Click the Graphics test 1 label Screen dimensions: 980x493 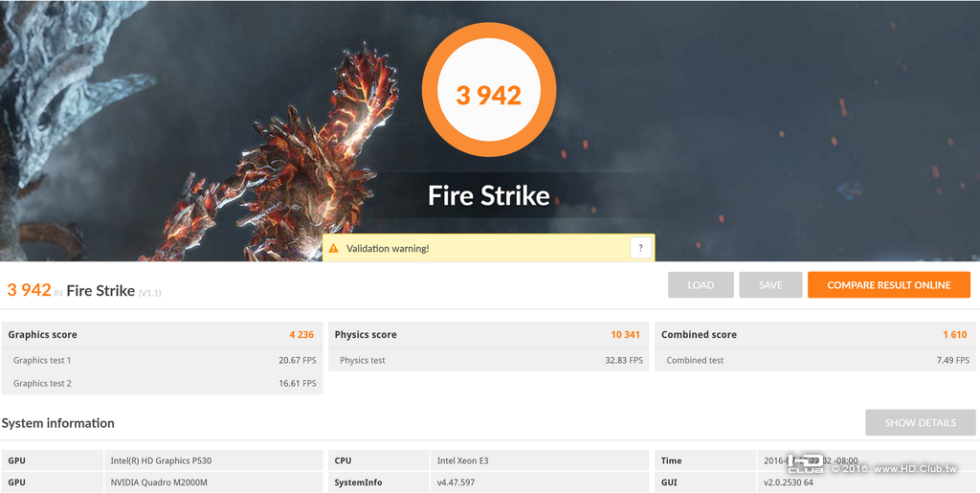(x=42, y=361)
